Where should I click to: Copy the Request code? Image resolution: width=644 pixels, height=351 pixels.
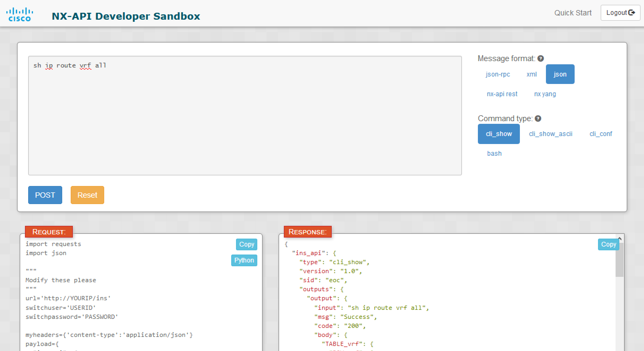tap(246, 244)
